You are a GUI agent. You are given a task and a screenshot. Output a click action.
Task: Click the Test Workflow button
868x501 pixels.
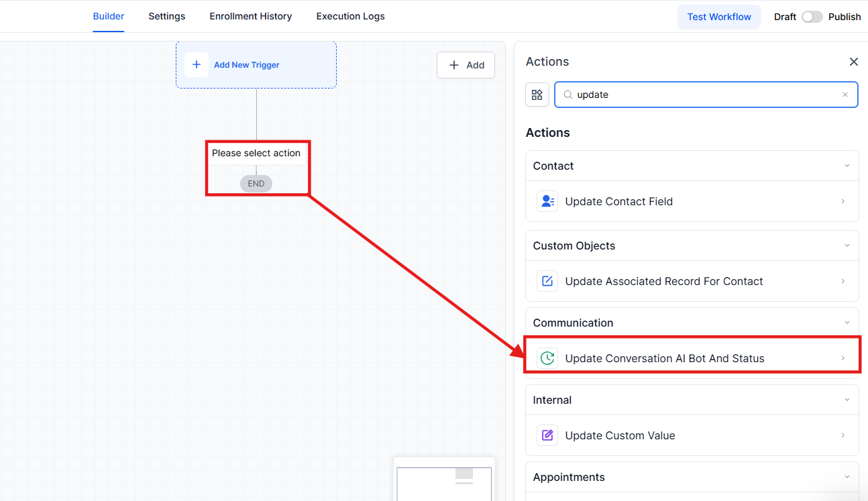(x=718, y=17)
